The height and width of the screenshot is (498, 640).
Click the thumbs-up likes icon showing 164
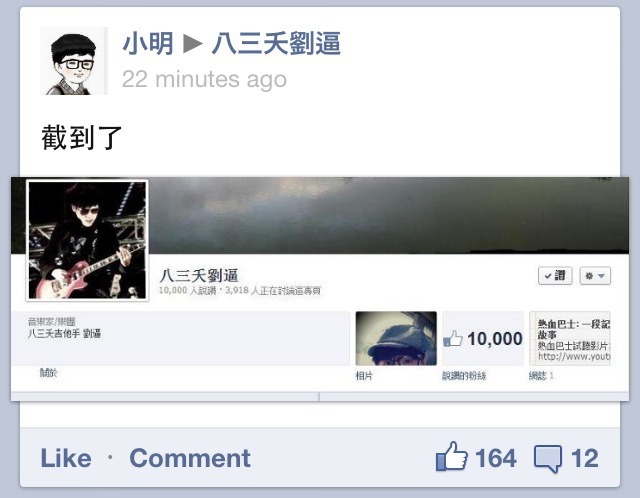[451, 456]
